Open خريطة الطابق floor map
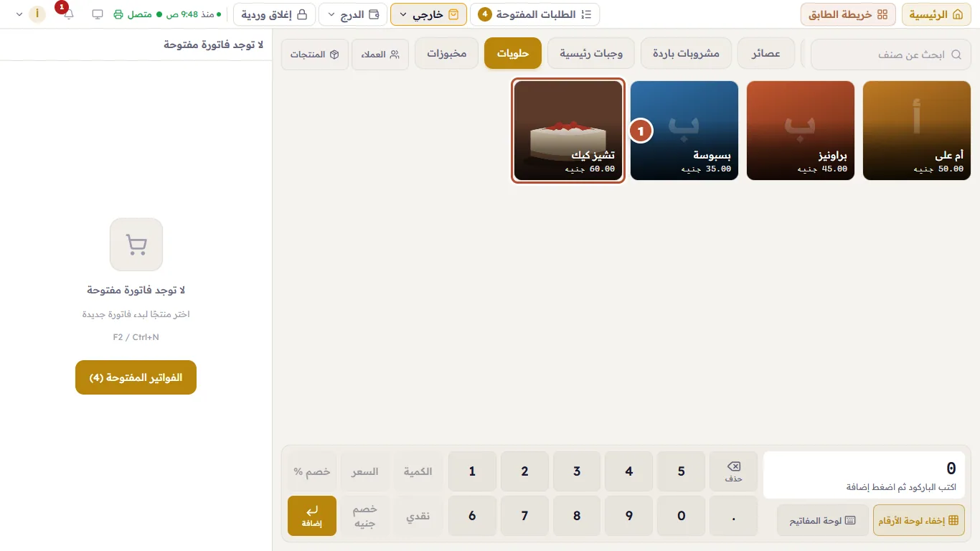 [848, 14]
